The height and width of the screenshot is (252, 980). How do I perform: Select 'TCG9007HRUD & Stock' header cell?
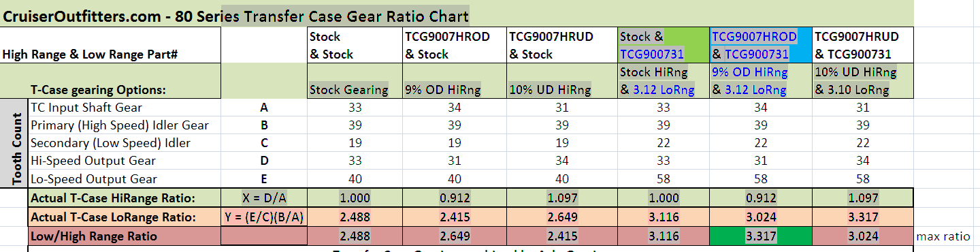click(x=562, y=45)
